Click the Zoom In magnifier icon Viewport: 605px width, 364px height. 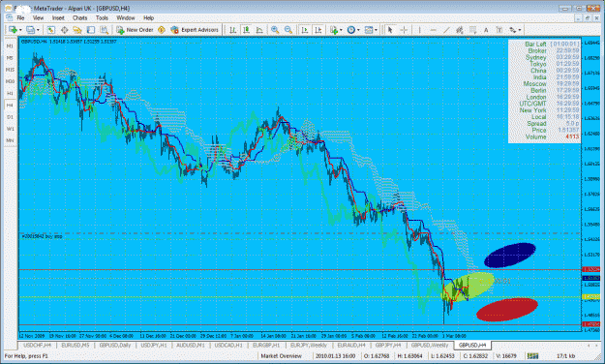click(x=275, y=30)
